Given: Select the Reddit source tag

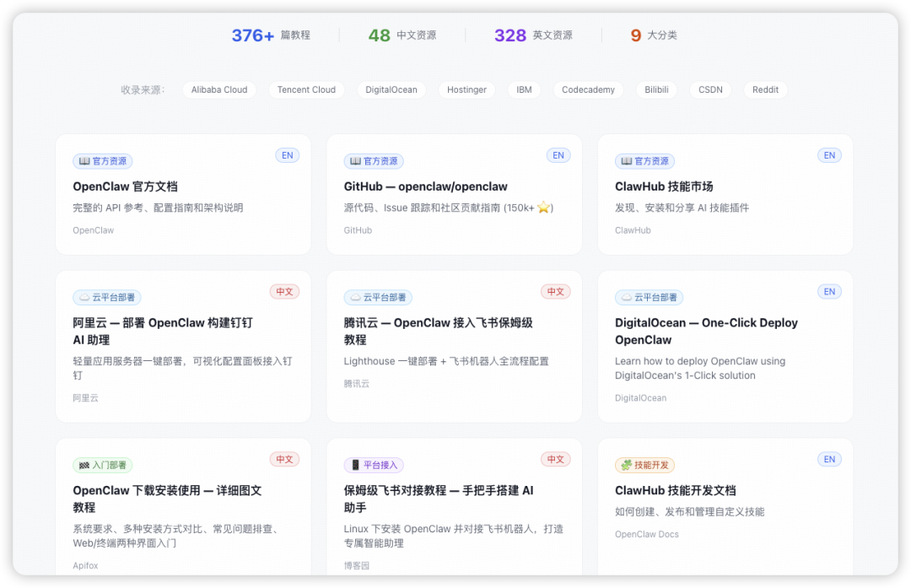Looking at the screenshot, I should pos(765,89).
